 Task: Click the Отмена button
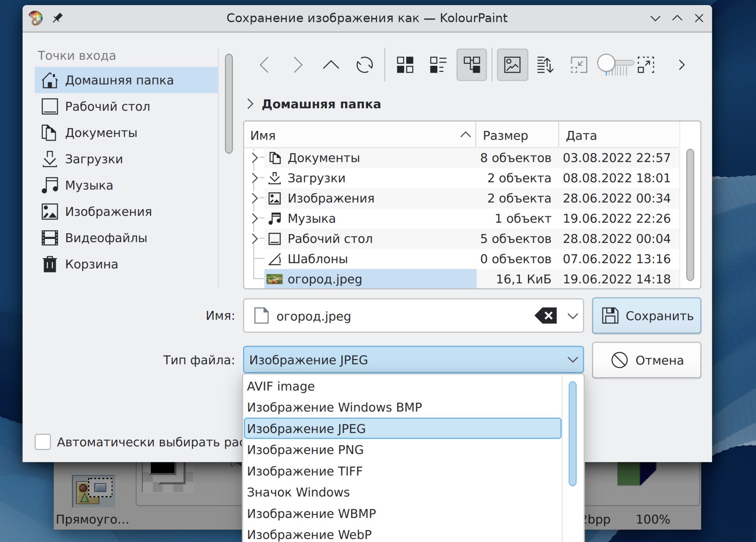coord(646,360)
